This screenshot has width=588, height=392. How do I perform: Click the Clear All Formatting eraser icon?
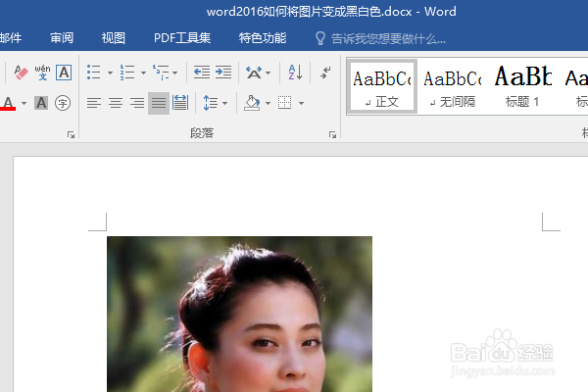(21, 72)
